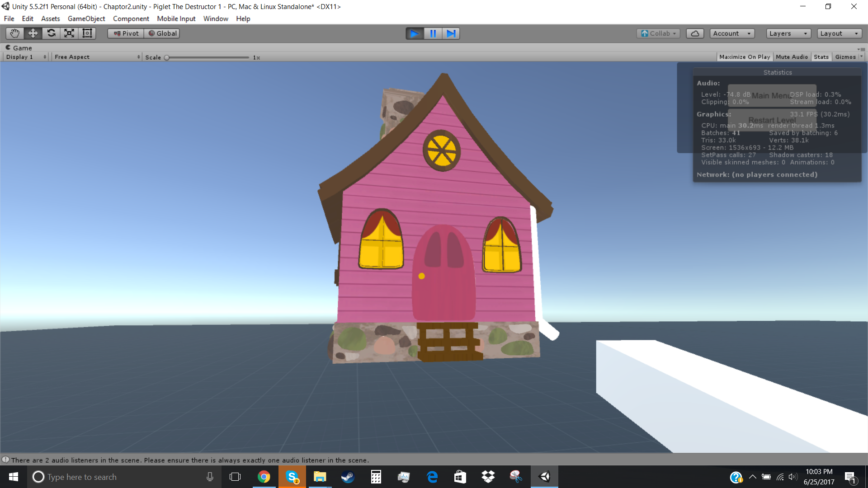This screenshot has width=868, height=488.
Task: Open the File menu
Action: [9, 19]
